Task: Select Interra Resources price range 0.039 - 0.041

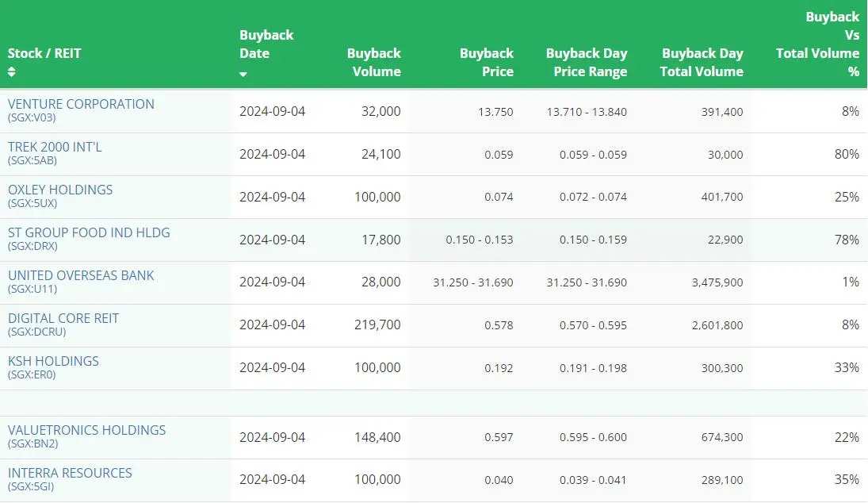Action: coord(593,480)
